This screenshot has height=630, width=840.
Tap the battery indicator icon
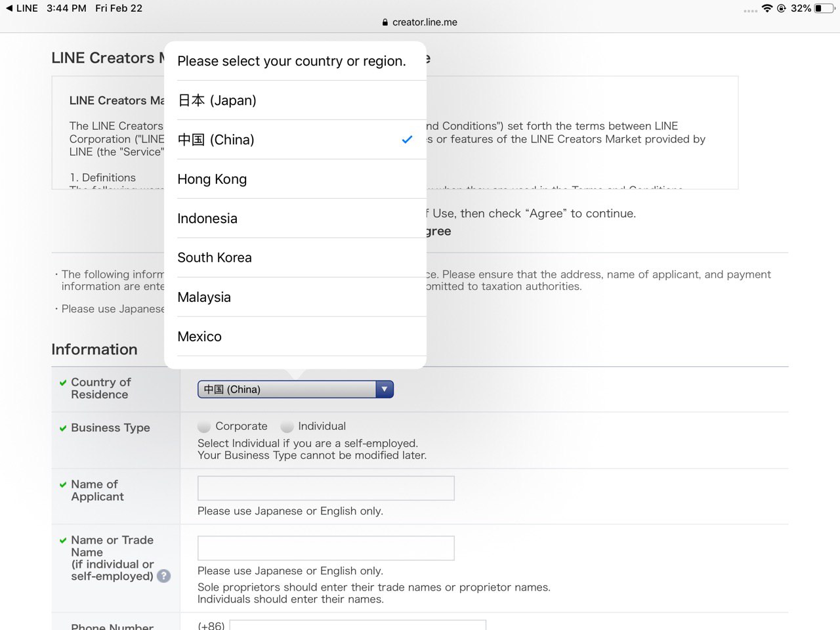coord(824,9)
